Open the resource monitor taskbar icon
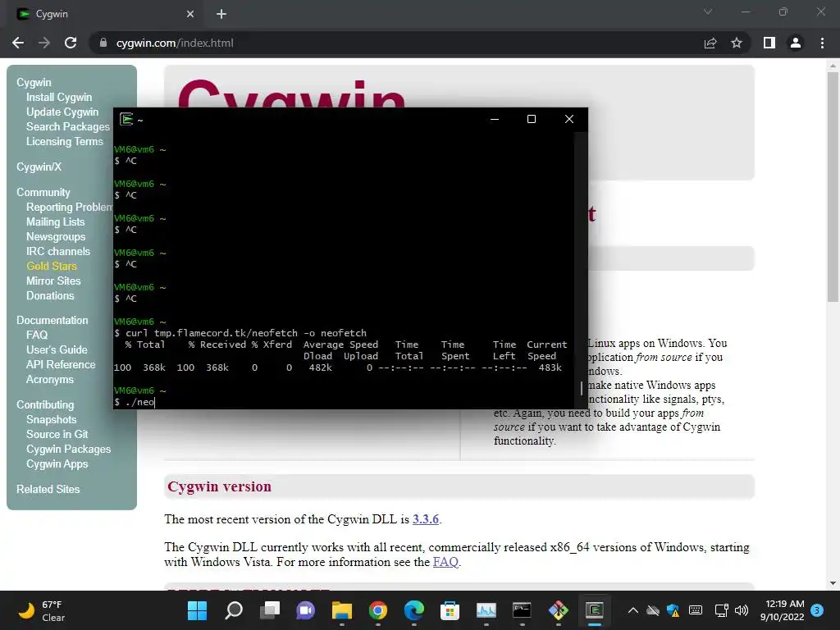The height and width of the screenshot is (630, 840). coord(486,610)
